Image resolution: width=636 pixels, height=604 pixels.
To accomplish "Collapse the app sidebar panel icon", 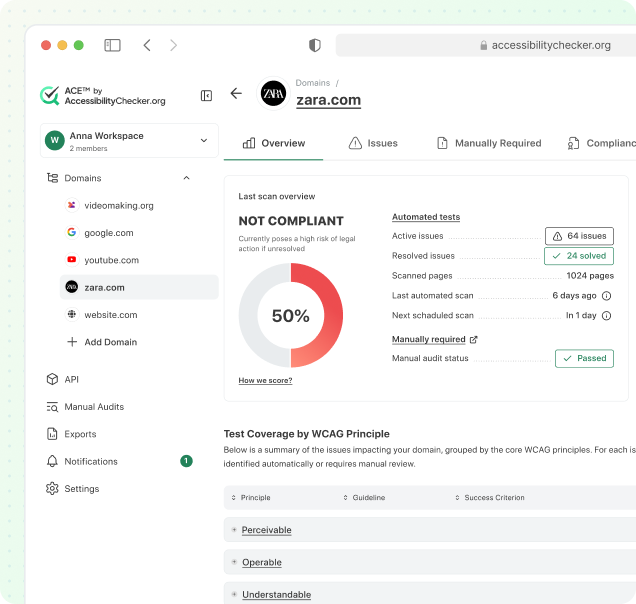I will [206, 96].
